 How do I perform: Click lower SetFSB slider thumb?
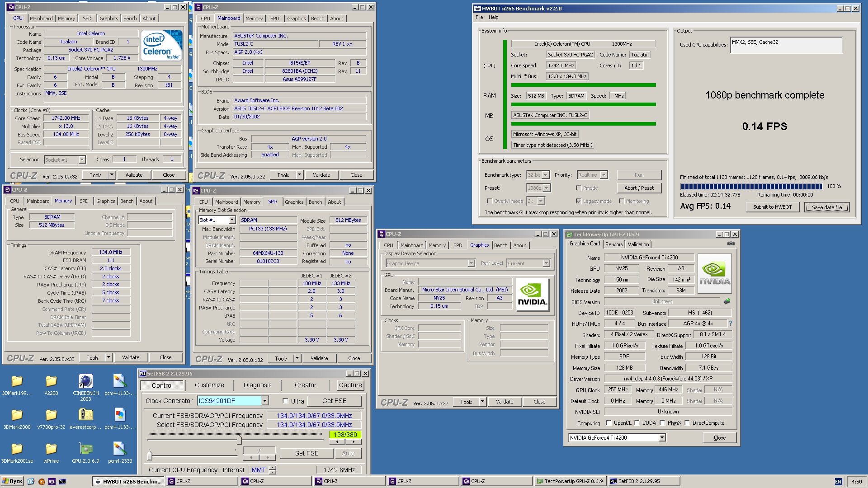(150, 455)
